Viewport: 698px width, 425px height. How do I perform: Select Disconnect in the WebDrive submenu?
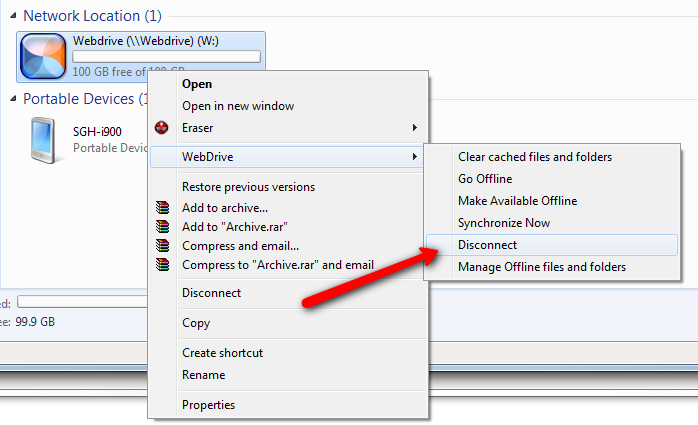(487, 245)
